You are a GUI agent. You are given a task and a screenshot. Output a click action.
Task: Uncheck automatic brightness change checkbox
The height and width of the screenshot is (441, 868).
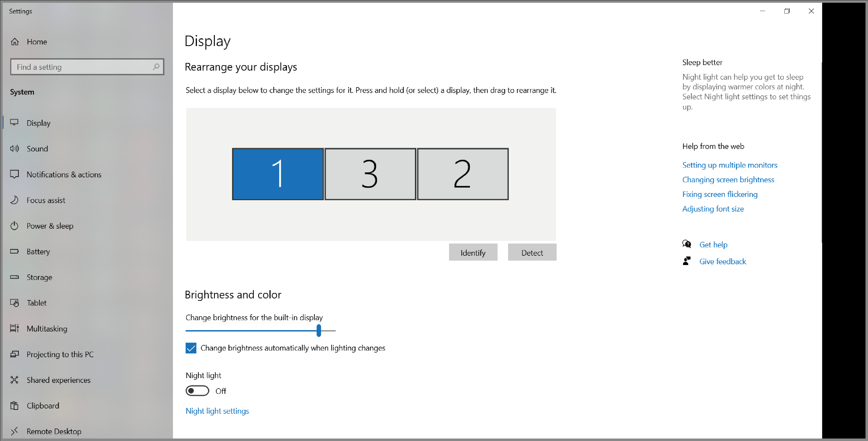(x=191, y=348)
